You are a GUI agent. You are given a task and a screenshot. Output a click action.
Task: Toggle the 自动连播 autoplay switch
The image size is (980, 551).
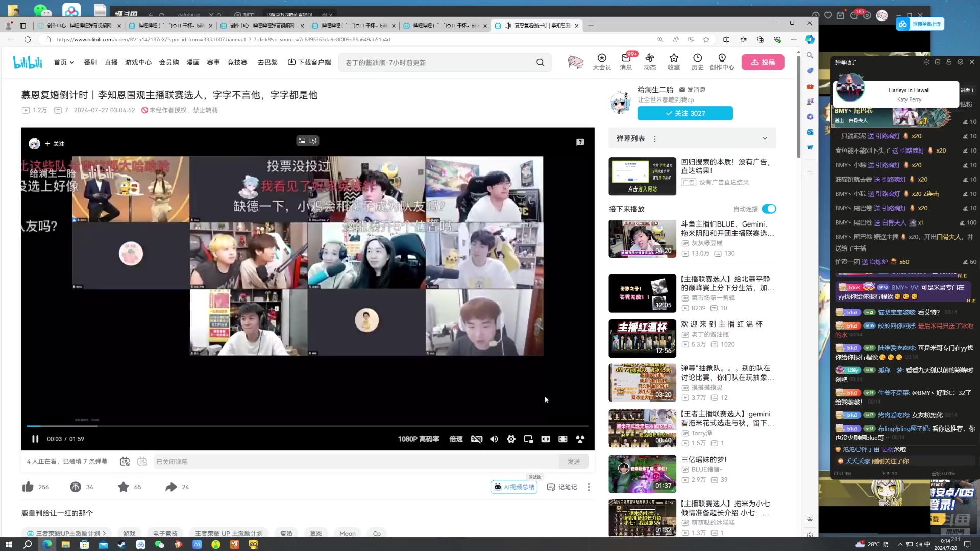pyautogui.click(x=769, y=209)
